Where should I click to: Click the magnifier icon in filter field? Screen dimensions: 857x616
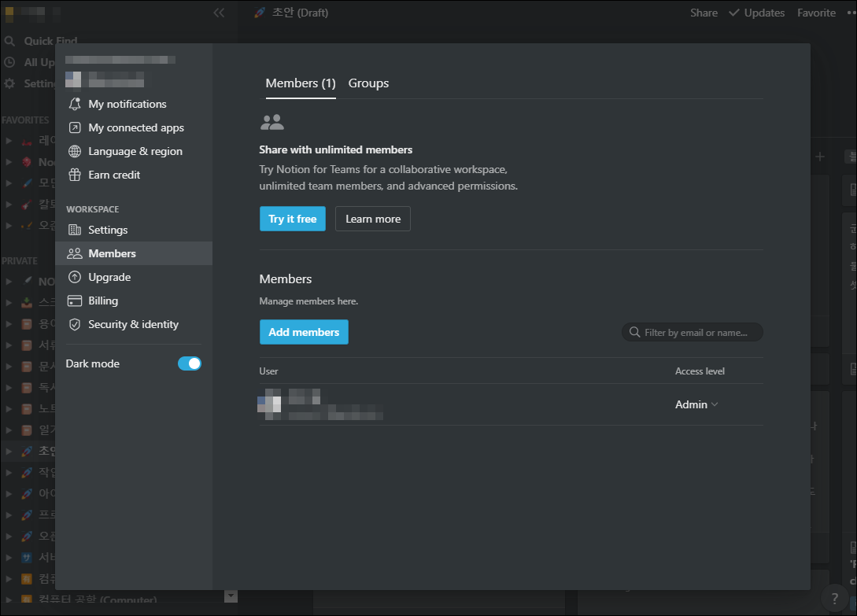[634, 332]
